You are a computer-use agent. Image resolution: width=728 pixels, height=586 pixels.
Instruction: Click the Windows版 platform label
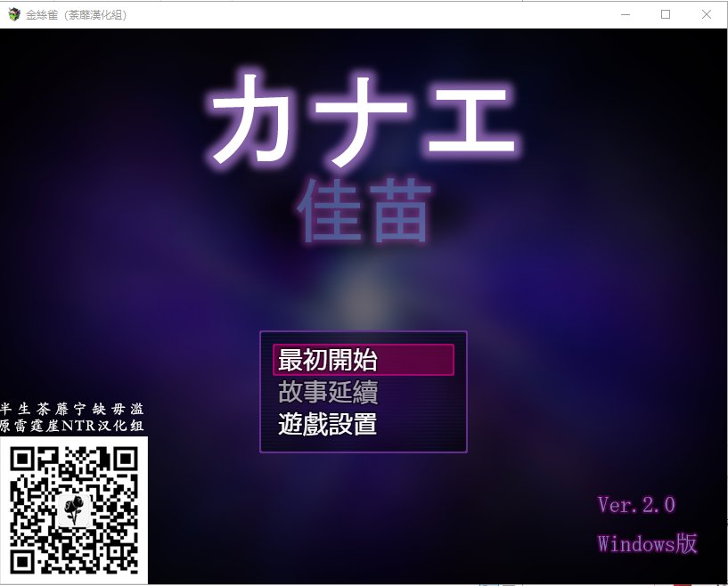[x=647, y=542]
